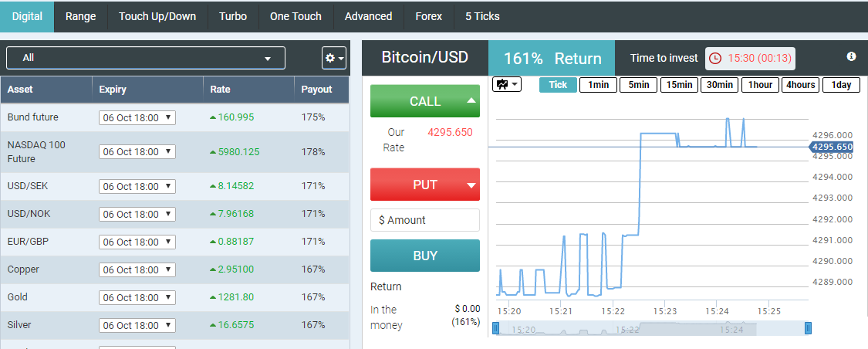The width and height of the screenshot is (868, 349).
Task: Expand the All asset filter dropdown
Action: point(146,58)
